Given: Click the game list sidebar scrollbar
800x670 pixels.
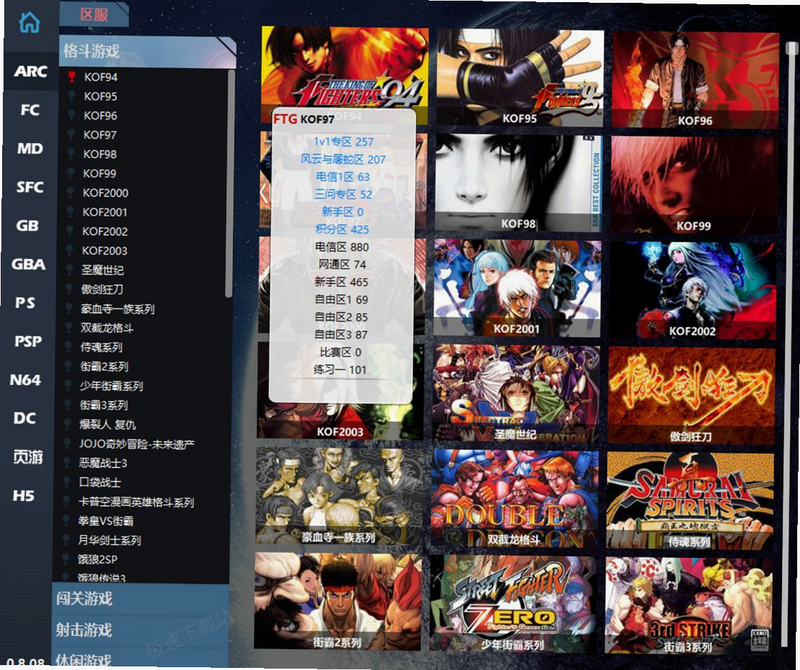Looking at the screenshot, I should coord(230,184).
